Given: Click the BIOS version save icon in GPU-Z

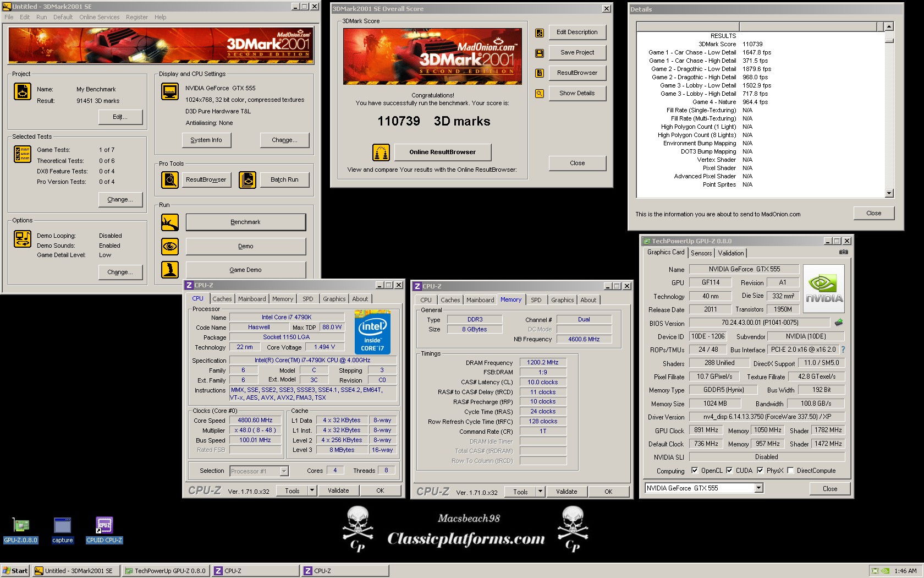Looking at the screenshot, I should [x=839, y=323].
